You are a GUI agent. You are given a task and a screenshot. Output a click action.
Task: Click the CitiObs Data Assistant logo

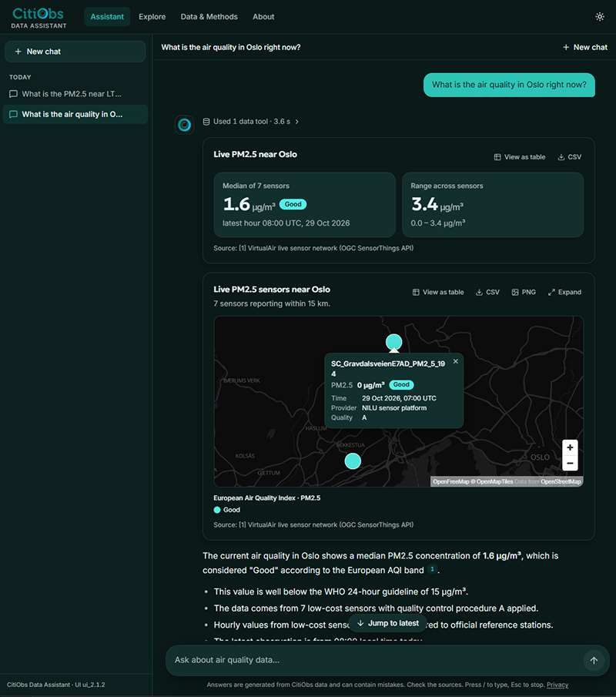38,18
